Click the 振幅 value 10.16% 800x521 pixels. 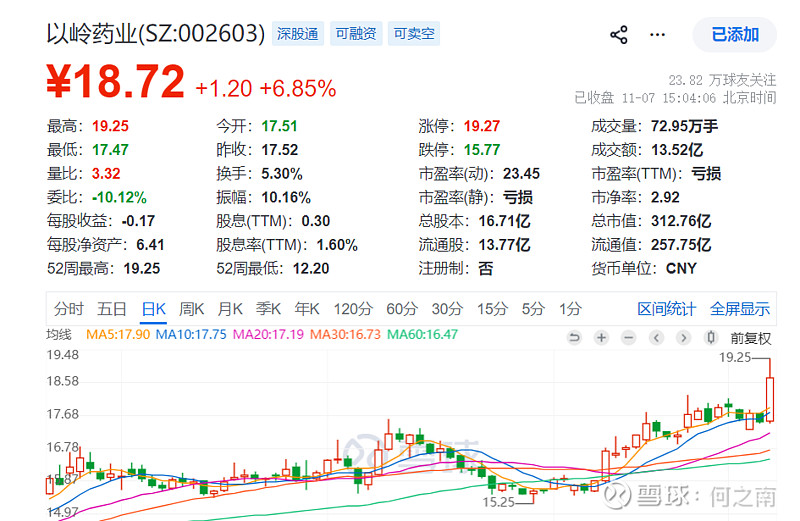click(x=286, y=197)
